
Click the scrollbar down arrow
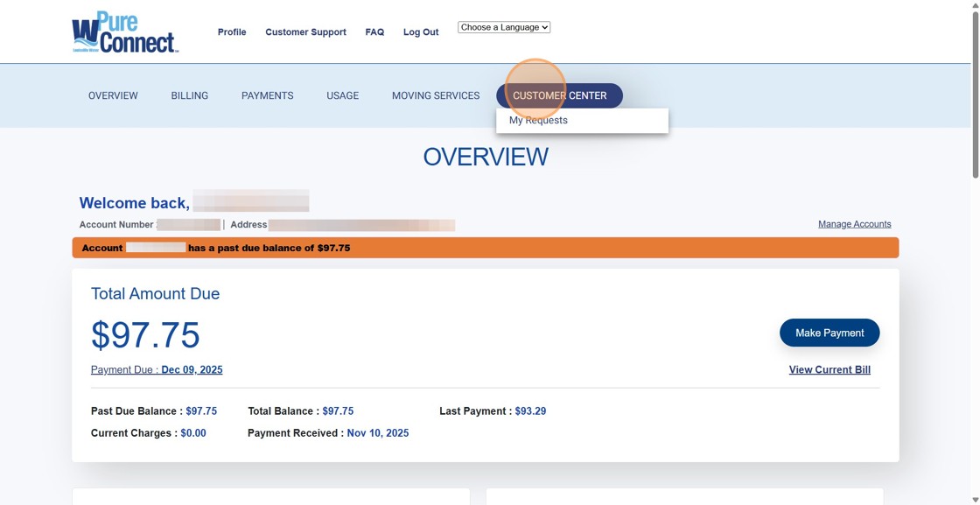click(975, 500)
